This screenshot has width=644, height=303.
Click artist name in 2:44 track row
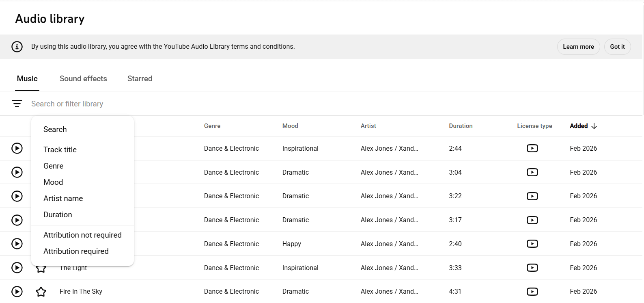tap(390, 148)
